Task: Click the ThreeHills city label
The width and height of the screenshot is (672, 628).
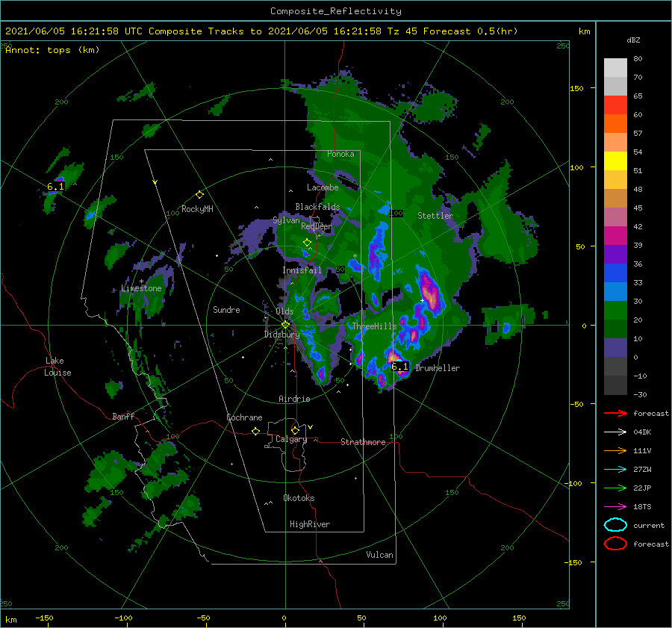Action: point(375,326)
